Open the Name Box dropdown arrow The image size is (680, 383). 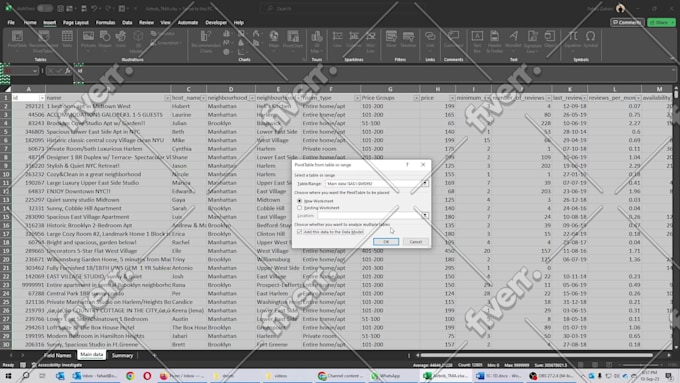(x=34, y=71)
